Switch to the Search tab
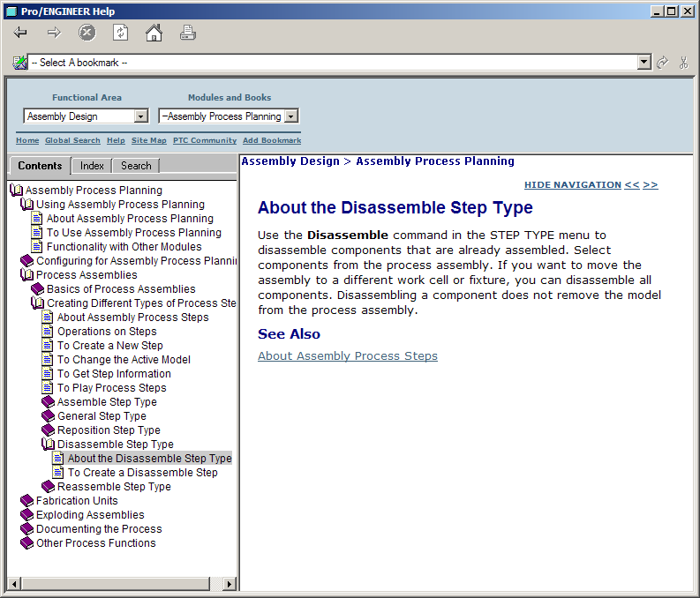 point(136,166)
